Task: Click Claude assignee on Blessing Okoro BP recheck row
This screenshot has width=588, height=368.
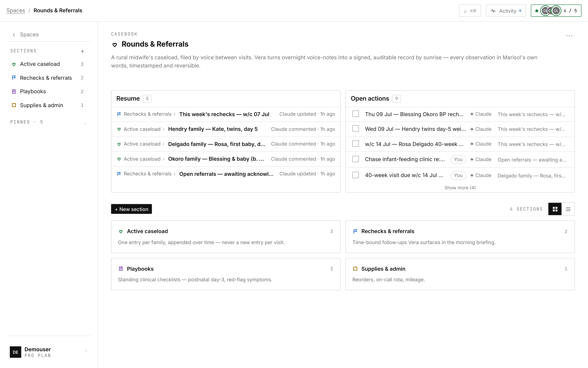Action: [481, 114]
